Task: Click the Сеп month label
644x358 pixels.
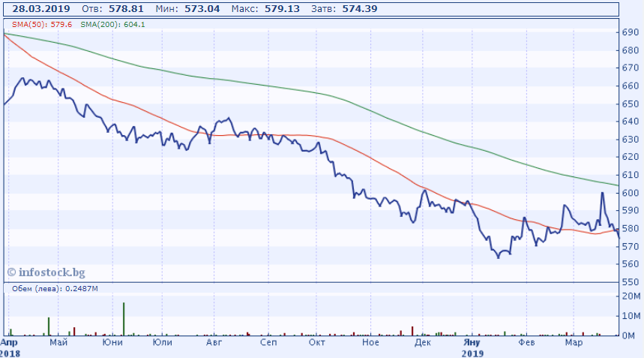Action: pyautogui.click(x=268, y=342)
